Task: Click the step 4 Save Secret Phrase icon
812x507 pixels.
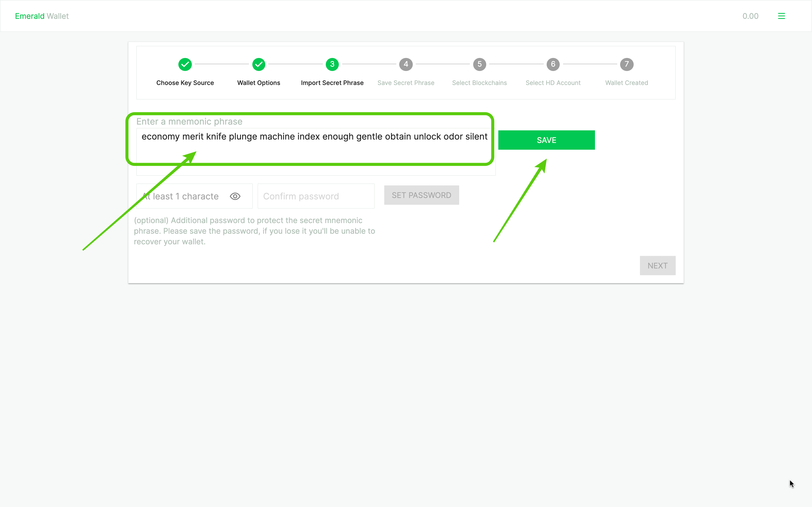Action: (x=406, y=64)
